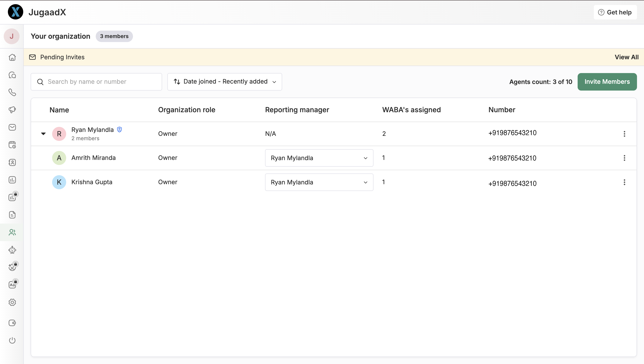Image resolution: width=644 pixels, height=364 pixels.
Task: Click the Get help button
Action: pyautogui.click(x=615, y=12)
